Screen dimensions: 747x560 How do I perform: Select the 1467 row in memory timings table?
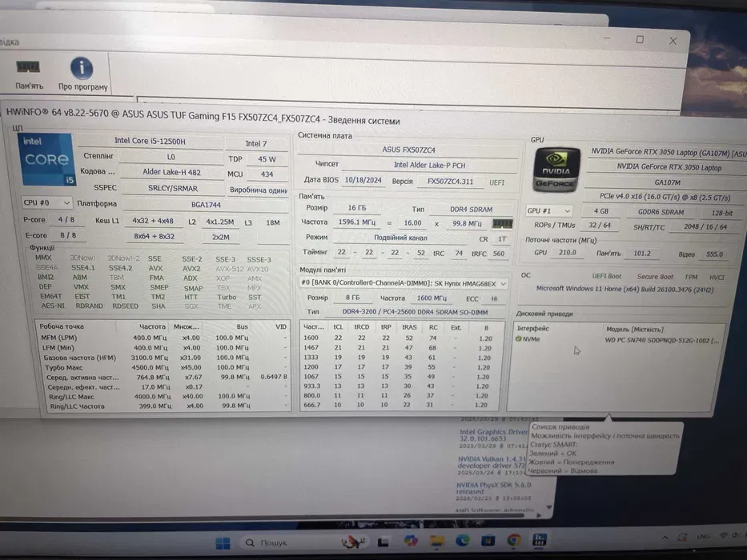pyautogui.click(x=400, y=348)
